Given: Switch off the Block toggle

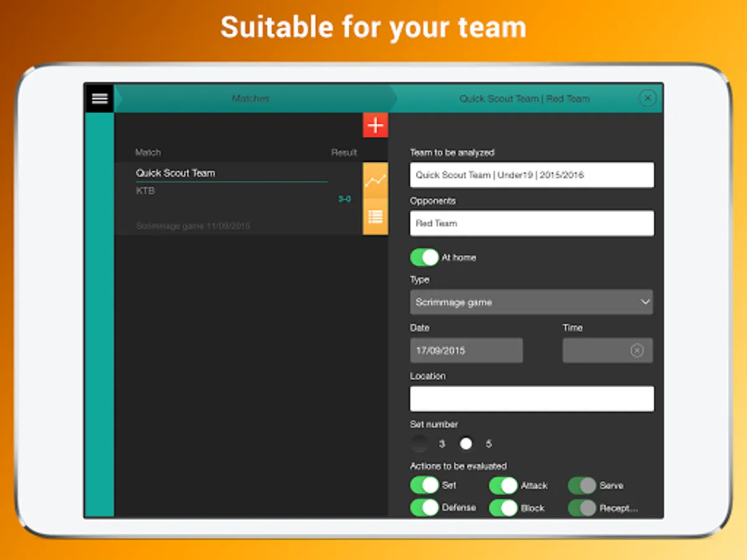Looking at the screenshot, I should pos(503,508).
